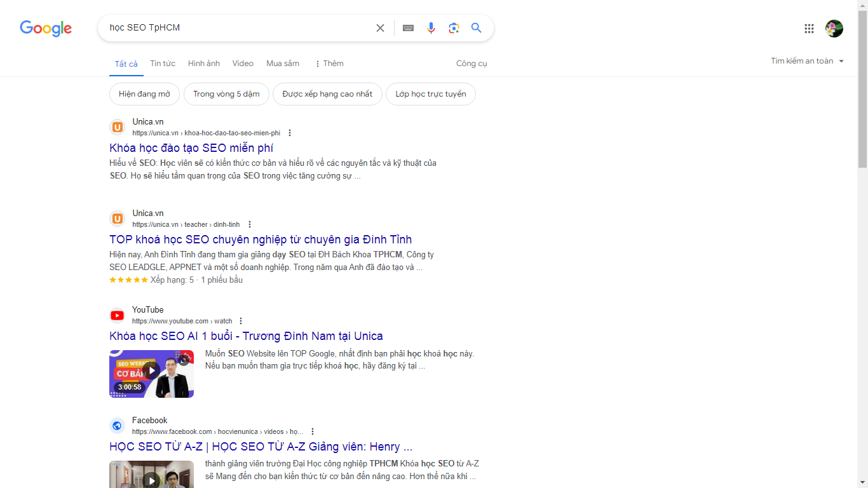
Task: Open three-dot menu for Facebook result
Action: pyautogui.click(x=313, y=431)
